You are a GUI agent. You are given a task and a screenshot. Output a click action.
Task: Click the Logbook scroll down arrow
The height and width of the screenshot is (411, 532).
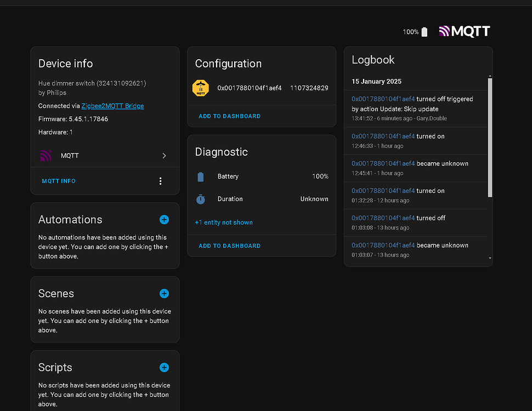(x=490, y=258)
